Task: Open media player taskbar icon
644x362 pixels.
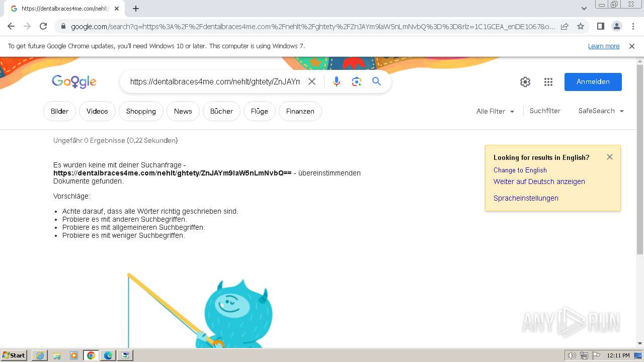Action: pyautogui.click(x=74, y=355)
